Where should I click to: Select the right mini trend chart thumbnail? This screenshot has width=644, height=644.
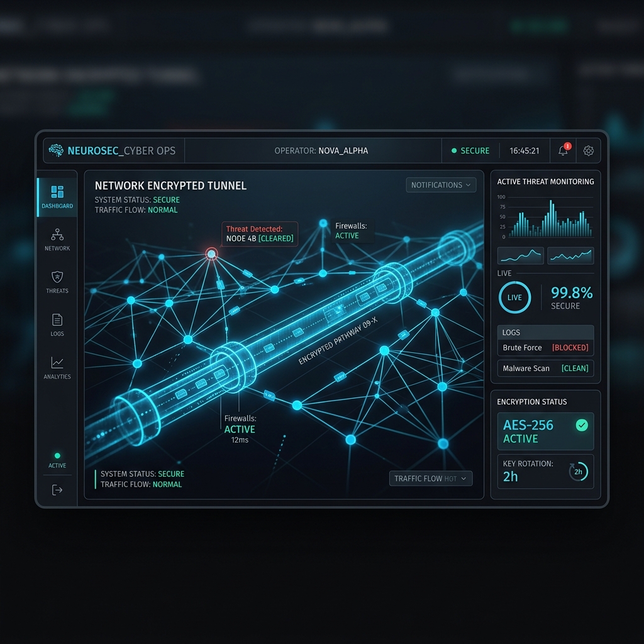570,255
